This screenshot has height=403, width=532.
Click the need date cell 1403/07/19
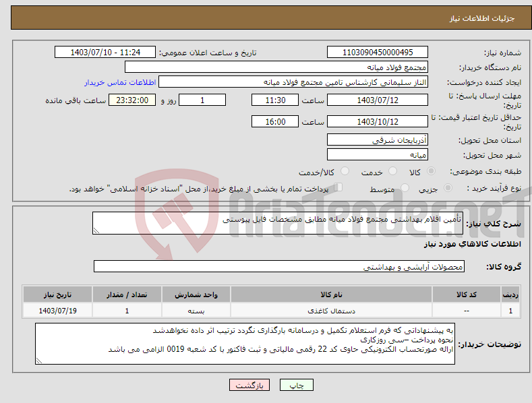coord(58,311)
